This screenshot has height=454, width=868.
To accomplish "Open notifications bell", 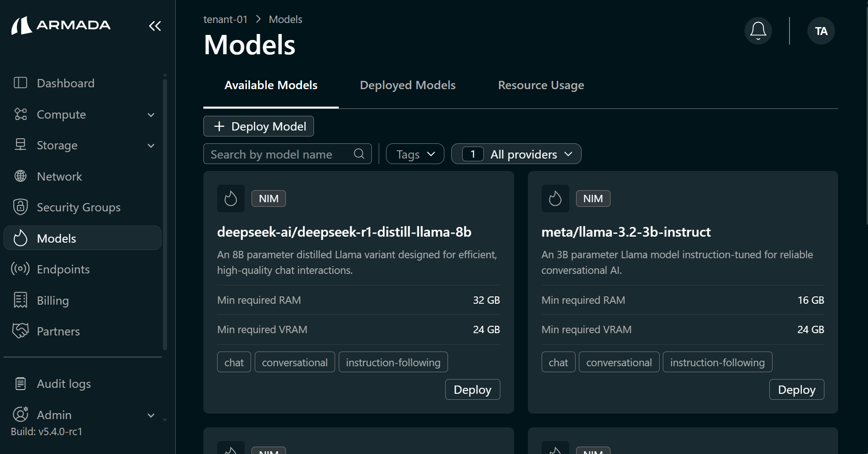I will click(758, 31).
